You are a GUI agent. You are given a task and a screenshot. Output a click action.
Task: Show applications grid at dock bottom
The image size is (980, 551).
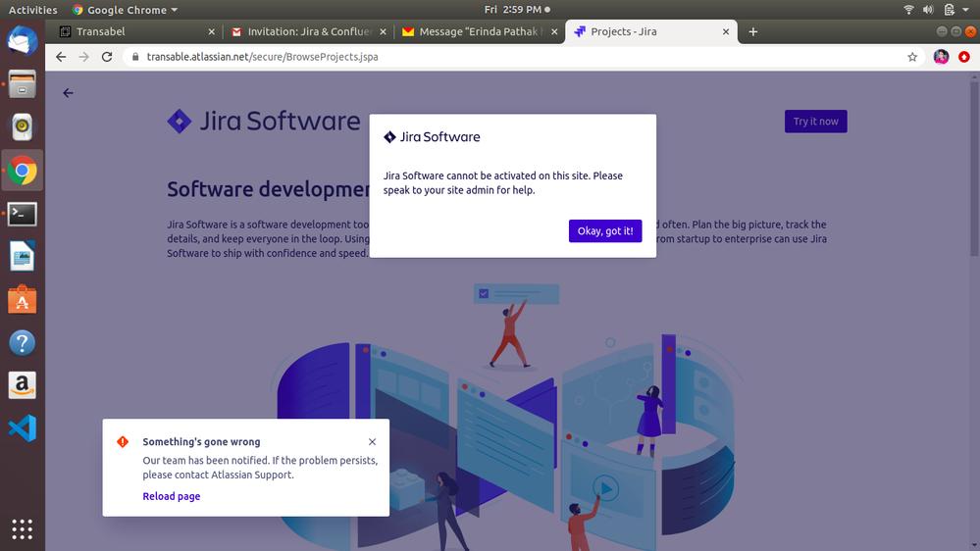pyautogui.click(x=22, y=529)
